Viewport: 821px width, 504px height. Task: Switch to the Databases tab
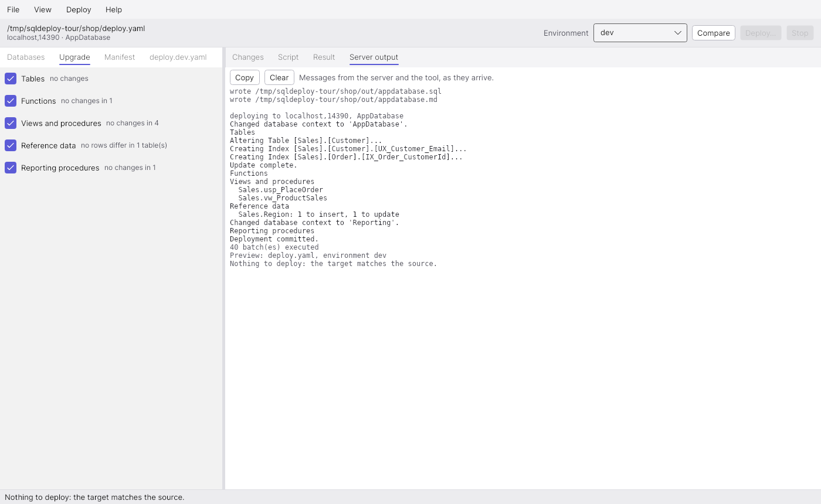click(26, 57)
